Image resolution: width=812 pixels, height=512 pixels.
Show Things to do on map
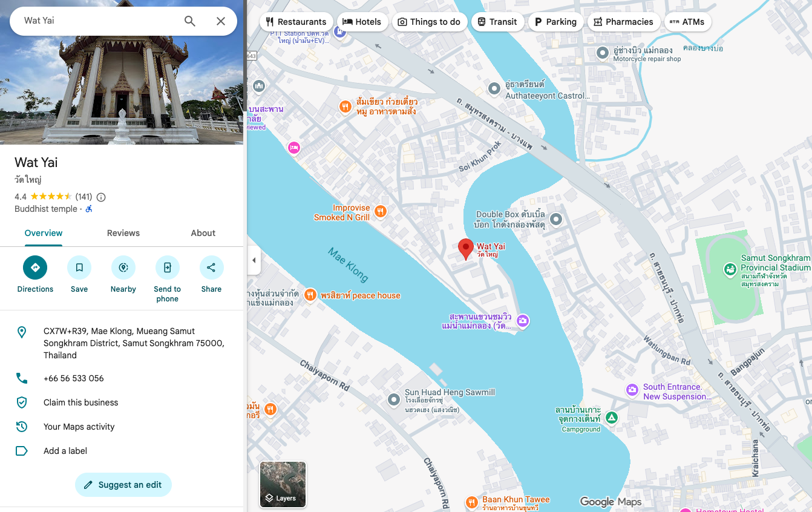click(x=429, y=22)
